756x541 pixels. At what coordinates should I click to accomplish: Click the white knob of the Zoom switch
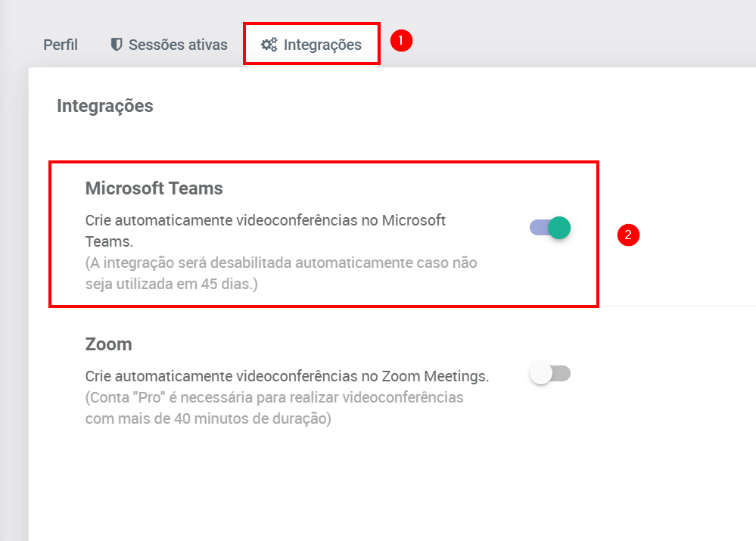[540, 374]
